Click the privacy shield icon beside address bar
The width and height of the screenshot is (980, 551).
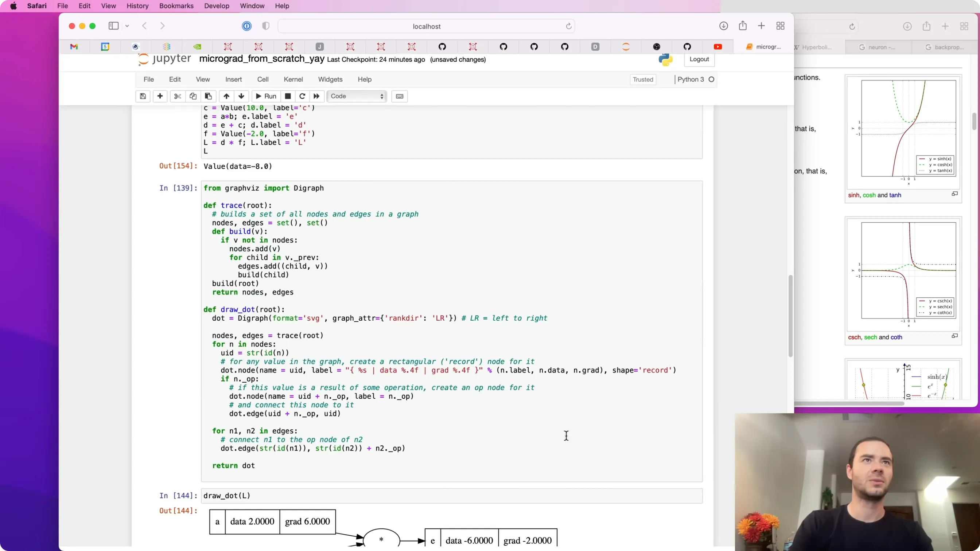pyautogui.click(x=266, y=26)
